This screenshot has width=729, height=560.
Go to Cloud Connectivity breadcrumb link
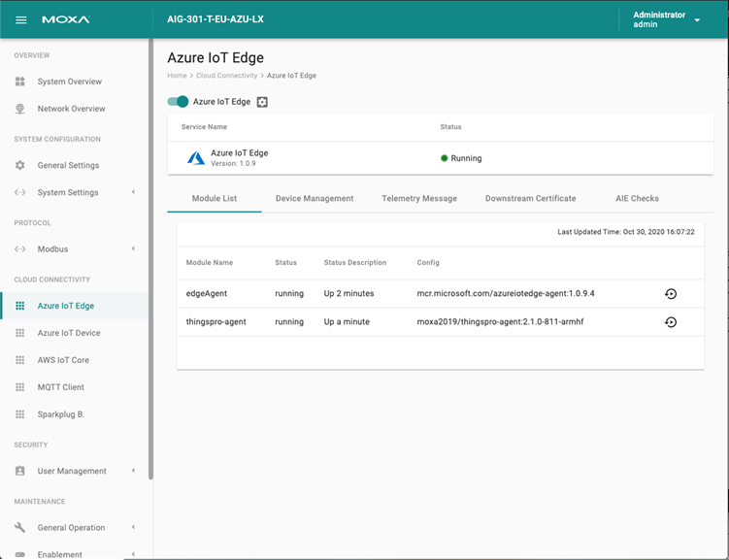[x=226, y=76]
